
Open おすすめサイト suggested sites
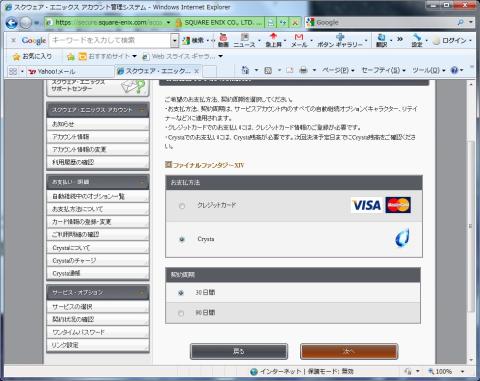click(x=107, y=56)
